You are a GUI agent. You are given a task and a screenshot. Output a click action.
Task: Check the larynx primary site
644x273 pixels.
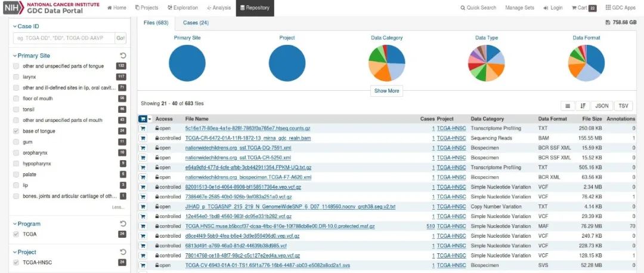pyautogui.click(x=16, y=77)
